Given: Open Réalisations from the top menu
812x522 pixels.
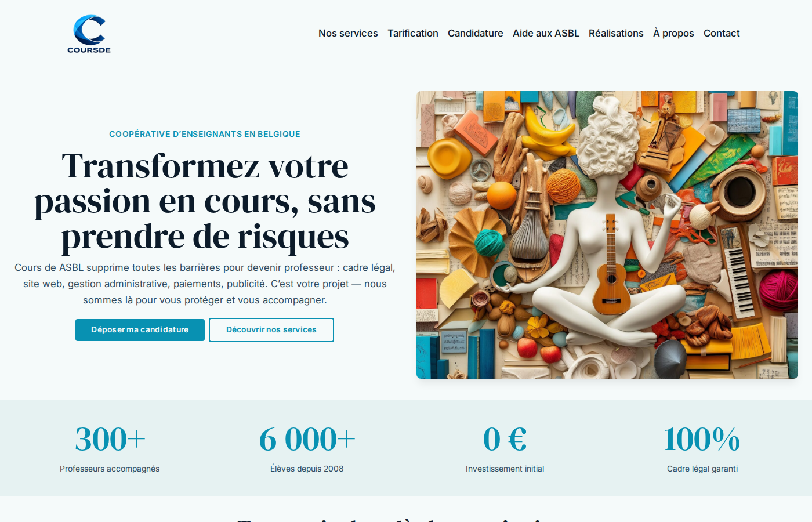Looking at the screenshot, I should (x=616, y=33).
